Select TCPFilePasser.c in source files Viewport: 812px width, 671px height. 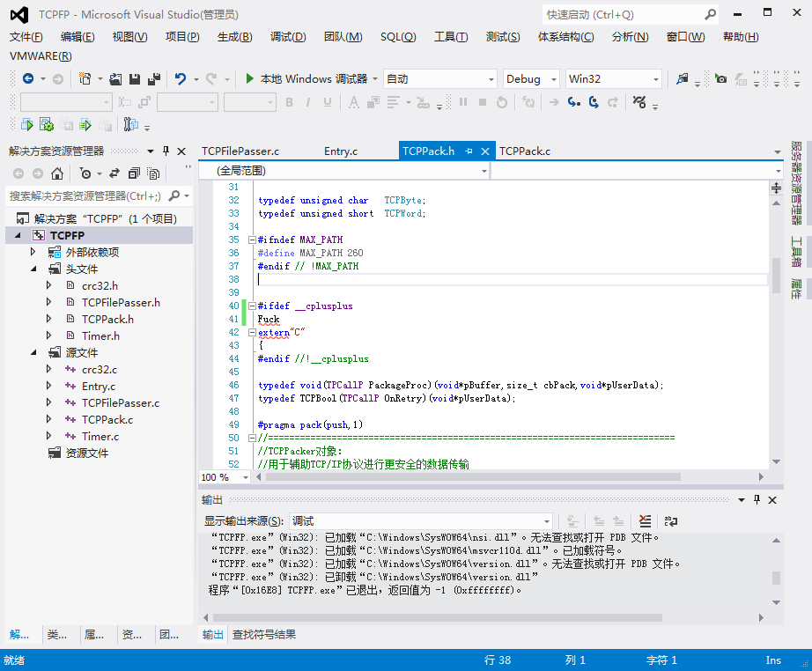121,403
